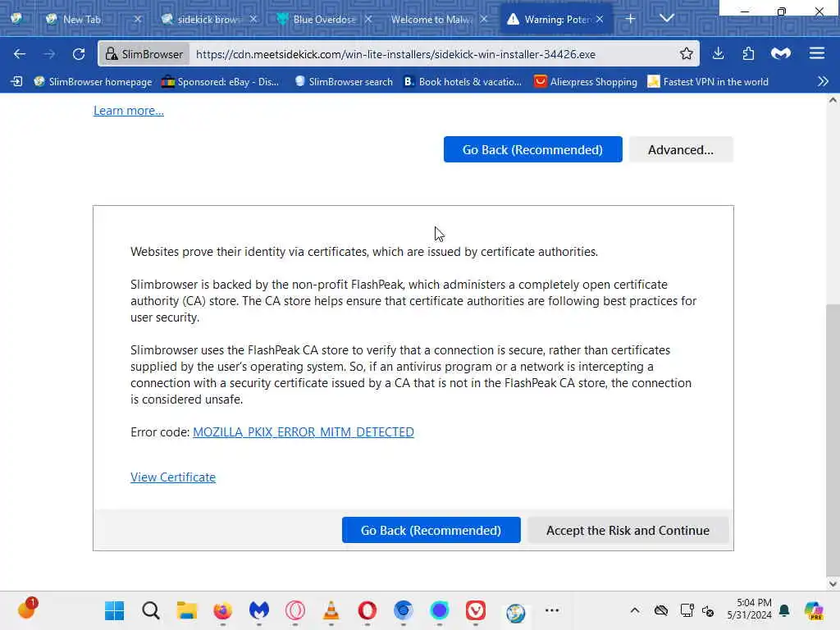This screenshot has height=630, width=840.
Task: Open the extensions puzzle icon
Action: tap(748, 53)
